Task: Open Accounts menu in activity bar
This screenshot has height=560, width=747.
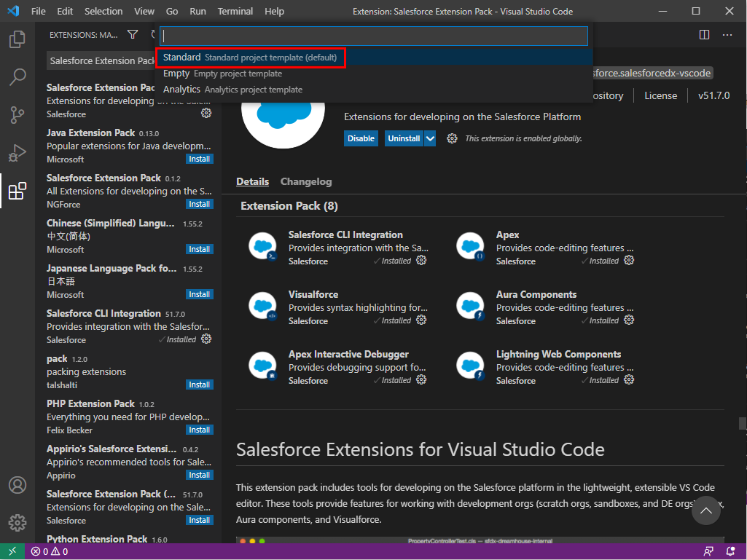Action: (17, 485)
